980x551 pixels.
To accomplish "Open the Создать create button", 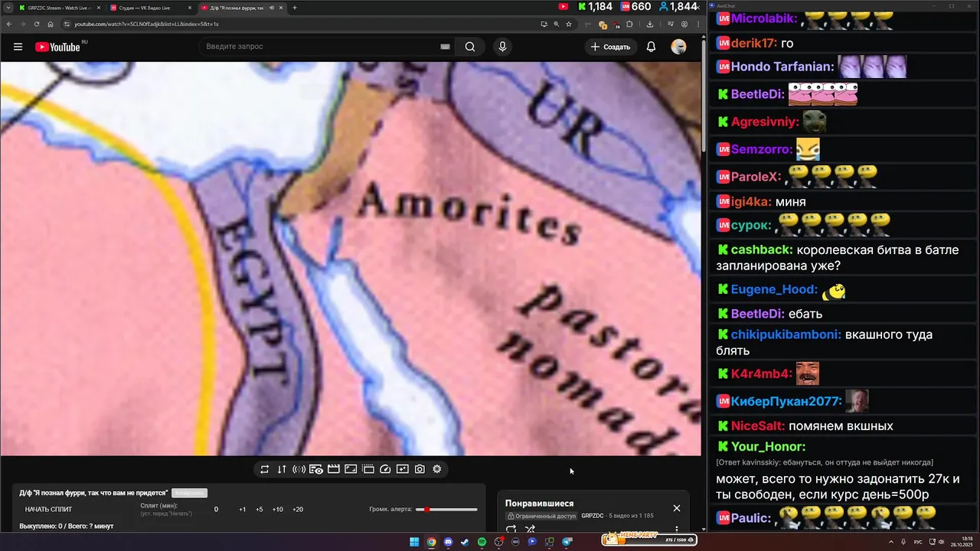I will pos(610,47).
